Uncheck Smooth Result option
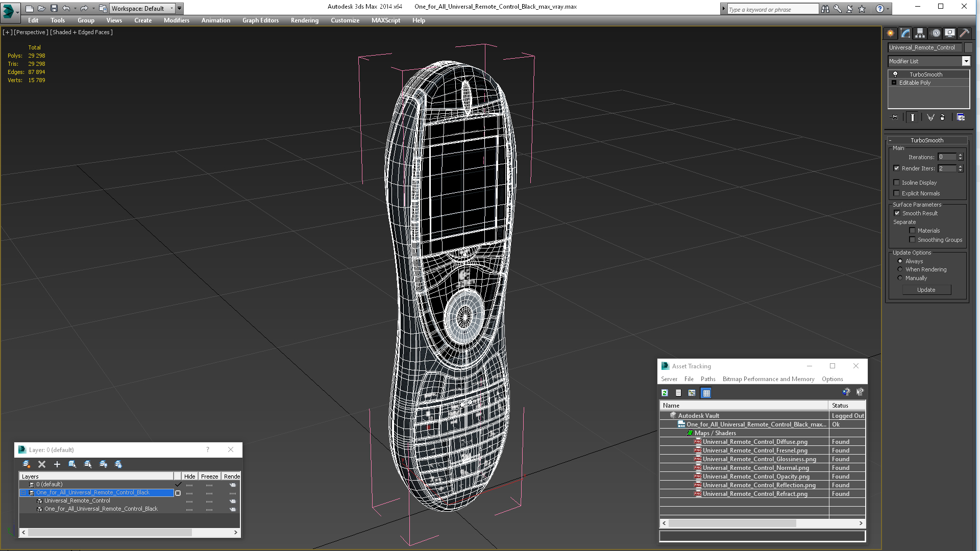The height and width of the screenshot is (551, 980). pyautogui.click(x=897, y=213)
